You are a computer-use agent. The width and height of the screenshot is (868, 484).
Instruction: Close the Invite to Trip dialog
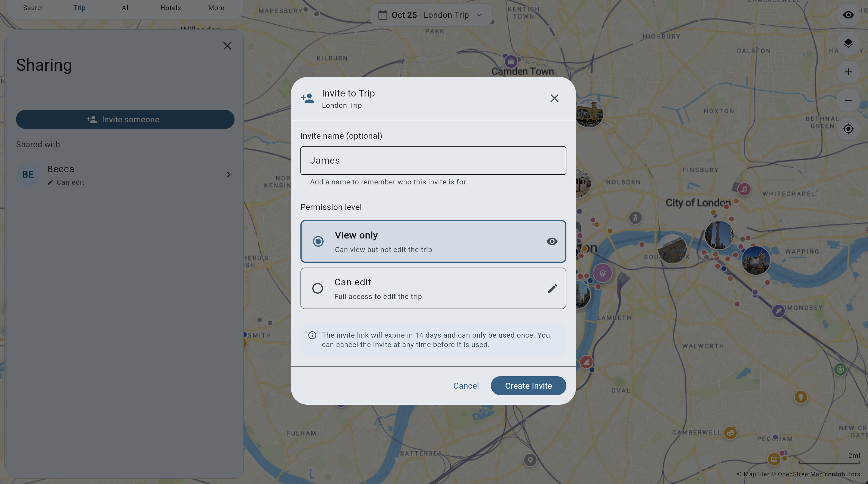(x=554, y=98)
